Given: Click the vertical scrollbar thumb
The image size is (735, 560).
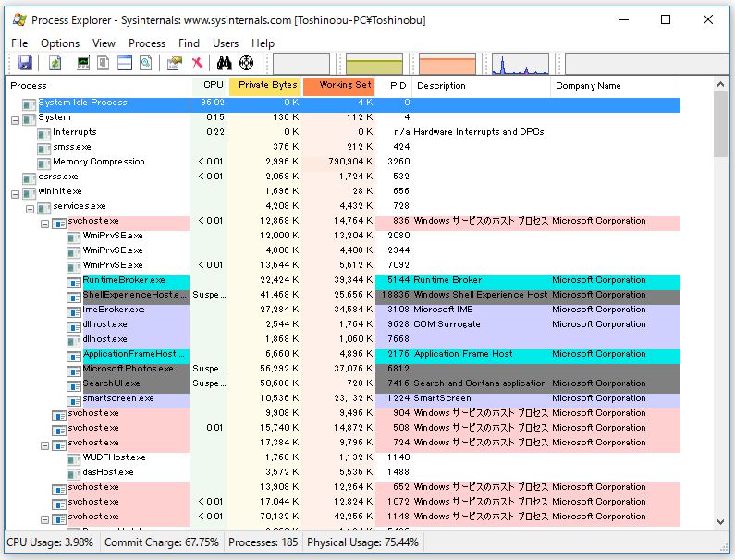Looking at the screenshot, I should pos(720,125).
